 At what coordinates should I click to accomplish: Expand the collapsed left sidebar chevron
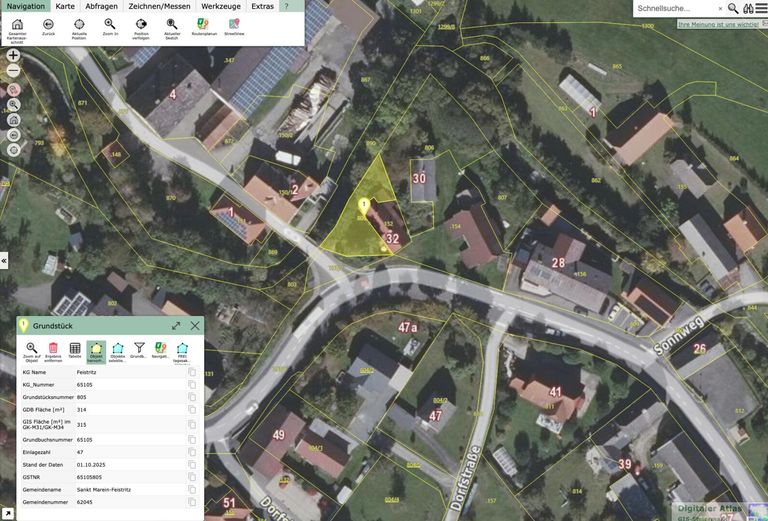[4, 260]
